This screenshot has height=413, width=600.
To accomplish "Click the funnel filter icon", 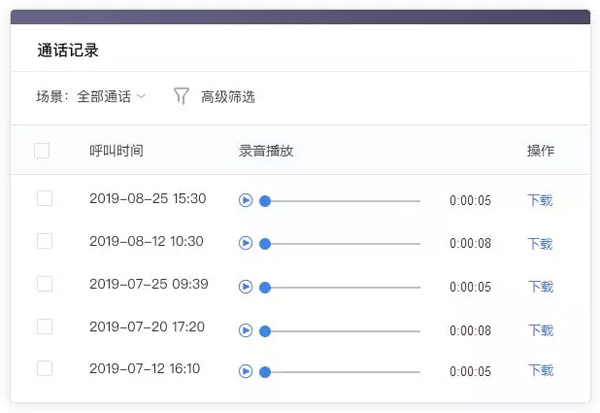I will pyautogui.click(x=181, y=96).
